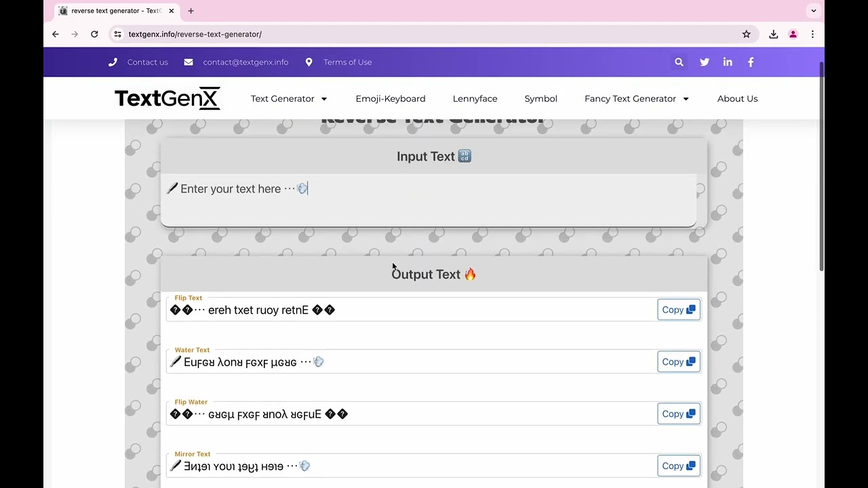Click the Input Text heading

[x=434, y=157]
